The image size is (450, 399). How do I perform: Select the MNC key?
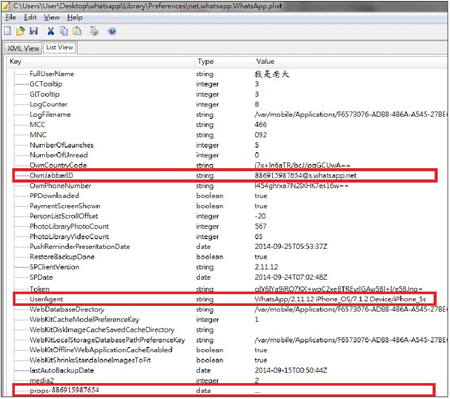pos(38,135)
